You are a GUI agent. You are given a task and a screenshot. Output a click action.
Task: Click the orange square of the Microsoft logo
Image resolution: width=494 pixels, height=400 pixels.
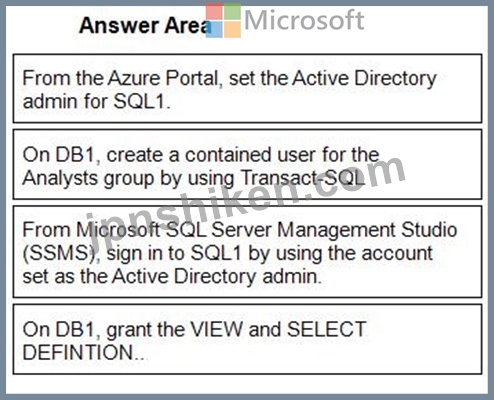(x=232, y=29)
